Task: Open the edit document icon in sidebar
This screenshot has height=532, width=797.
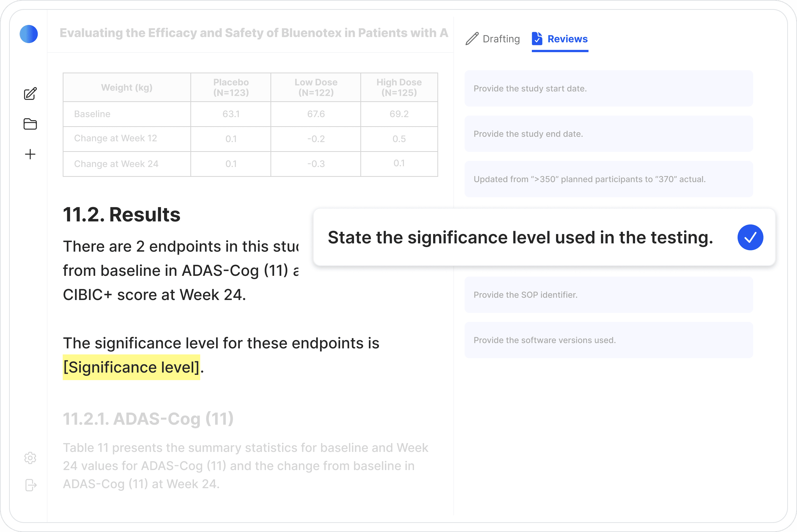Action: pos(30,94)
